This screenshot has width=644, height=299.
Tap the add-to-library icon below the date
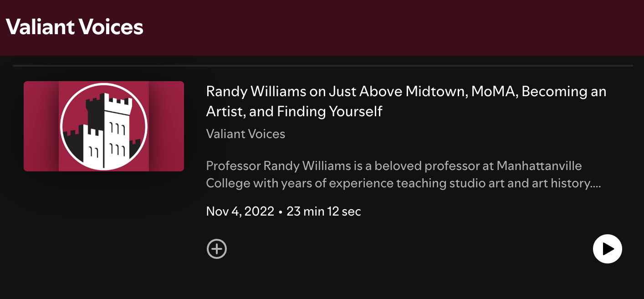(217, 249)
